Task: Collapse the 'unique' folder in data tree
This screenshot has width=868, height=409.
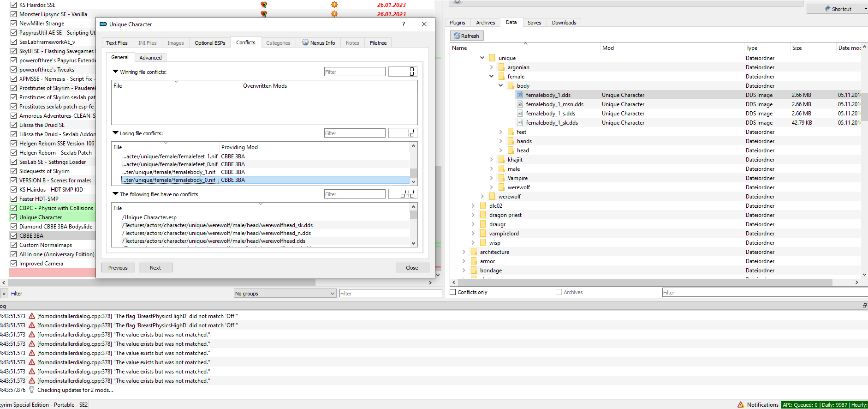Action: [x=482, y=58]
